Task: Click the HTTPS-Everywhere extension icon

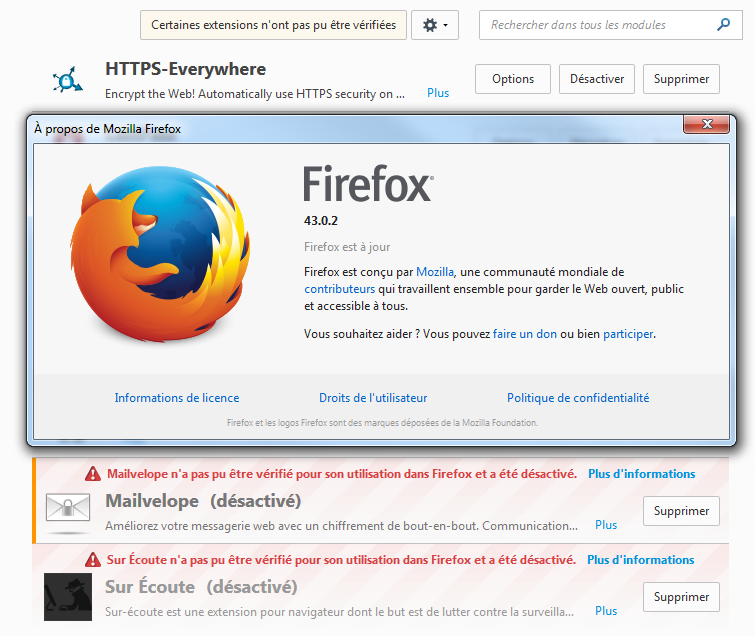Action: (67, 80)
